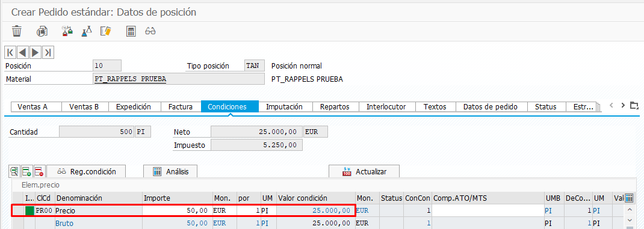644x229 pixels.
Task: Click the Neto field 25.000,00
Action: tap(256, 132)
